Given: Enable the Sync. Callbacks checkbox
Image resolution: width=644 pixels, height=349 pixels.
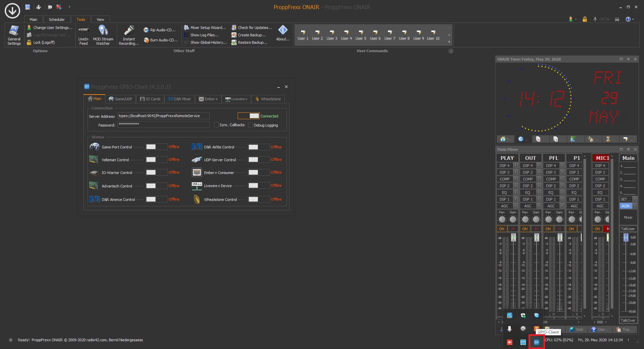Looking at the screenshot, I should 216,125.
